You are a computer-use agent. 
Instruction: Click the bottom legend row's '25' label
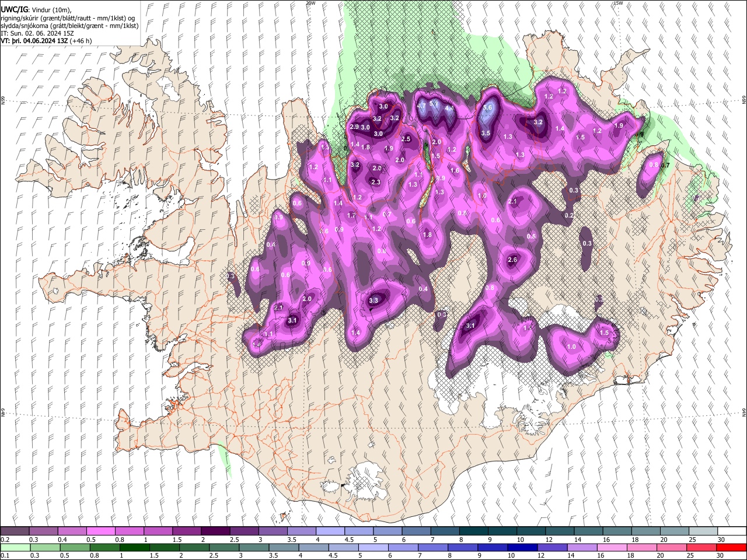click(x=692, y=556)
